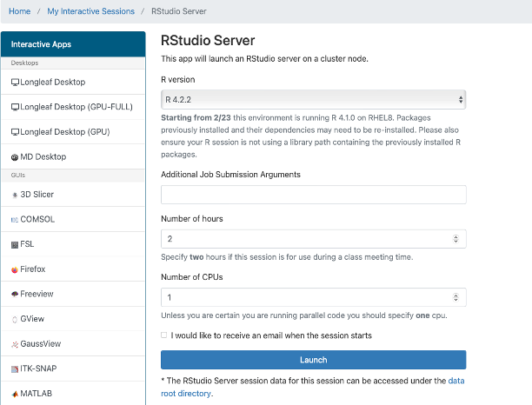This screenshot has width=532, height=405.
Task: Open the GaussView app entry
Action: pos(73,343)
